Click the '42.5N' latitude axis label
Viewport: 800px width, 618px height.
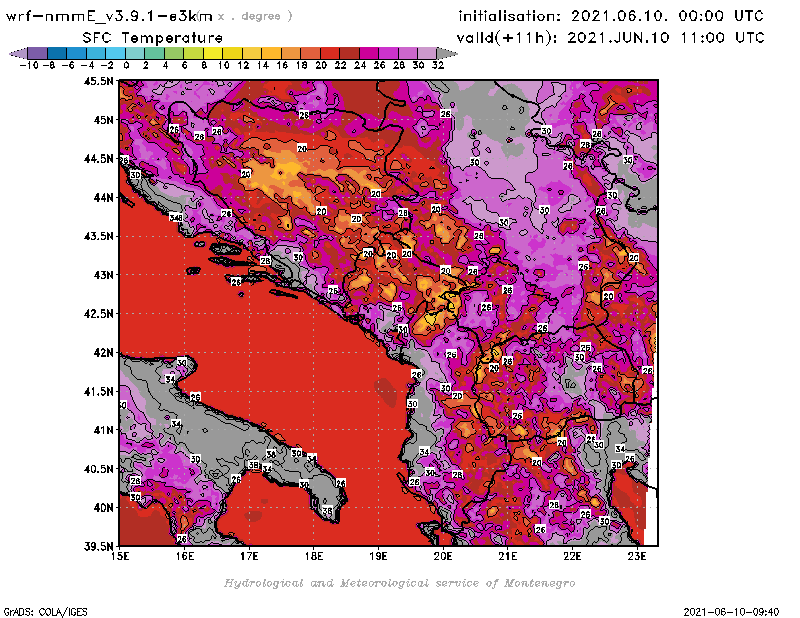pyautogui.click(x=98, y=314)
